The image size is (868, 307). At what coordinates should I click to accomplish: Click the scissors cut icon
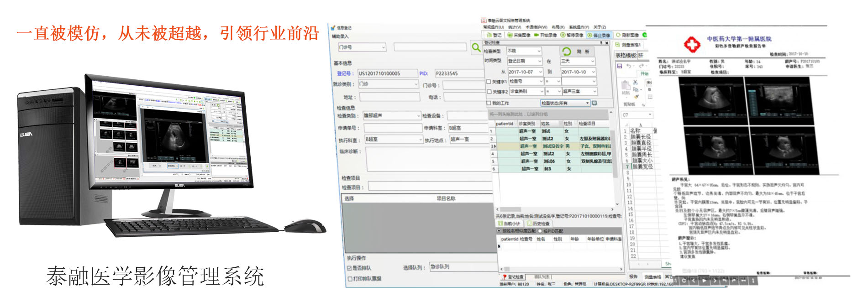(635, 82)
